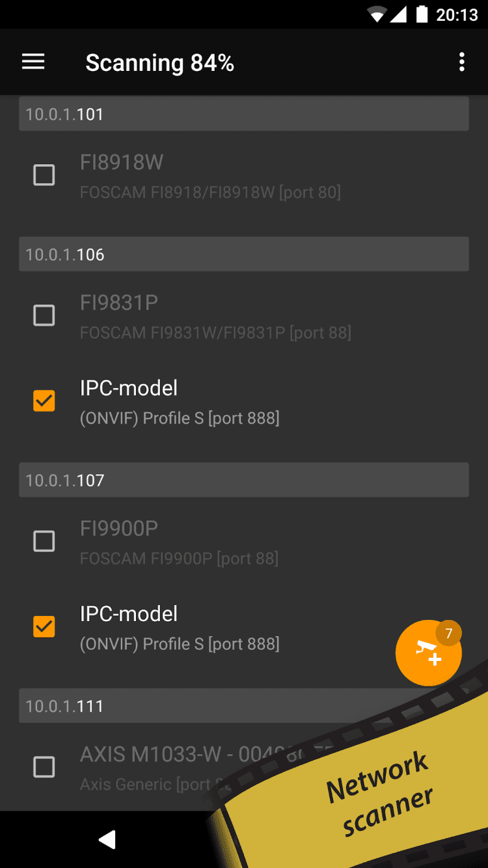Image resolution: width=488 pixels, height=868 pixels.
Task: Tap the 10.0.1.107 section header
Action: pyautogui.click(x=243, y=480)
